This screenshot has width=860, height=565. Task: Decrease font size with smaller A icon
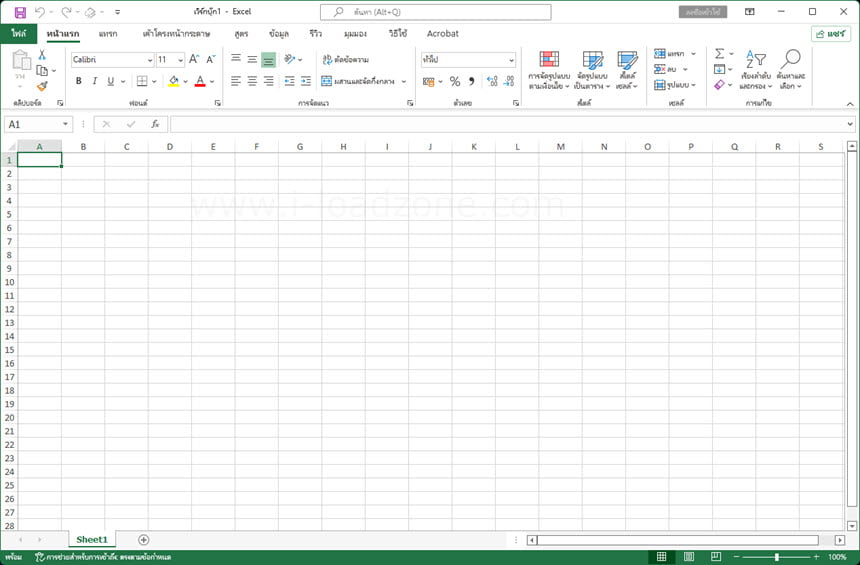click(211, 59)
